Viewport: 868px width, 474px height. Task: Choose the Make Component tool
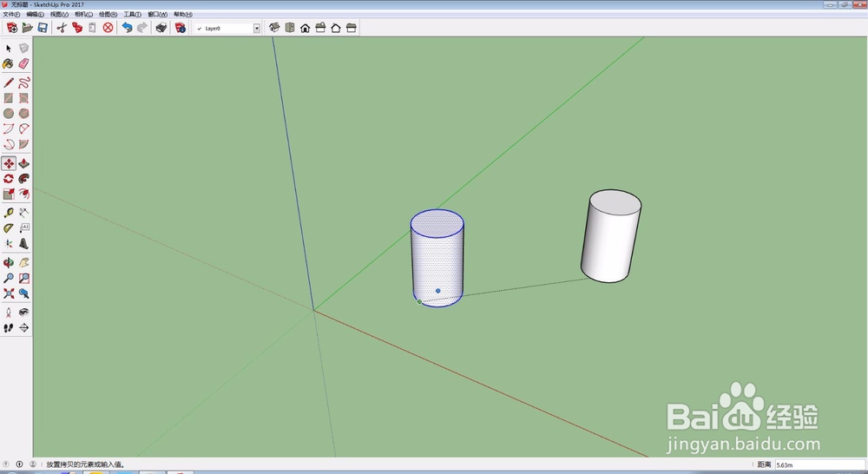point(23,49)
